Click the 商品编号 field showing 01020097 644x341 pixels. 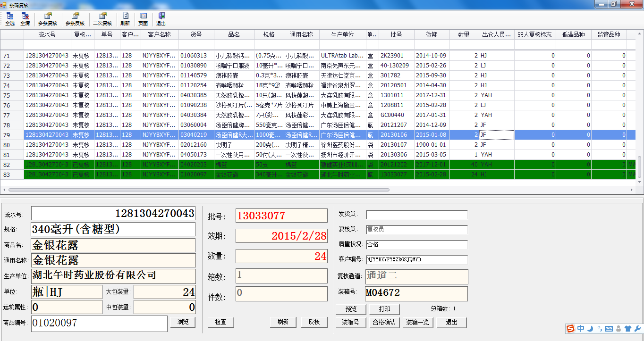click(x=99, y=324)
